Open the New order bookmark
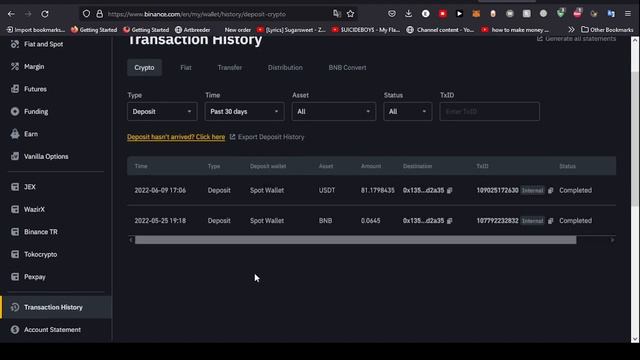Screen dimensions: 640x360 tap(238, 30)
